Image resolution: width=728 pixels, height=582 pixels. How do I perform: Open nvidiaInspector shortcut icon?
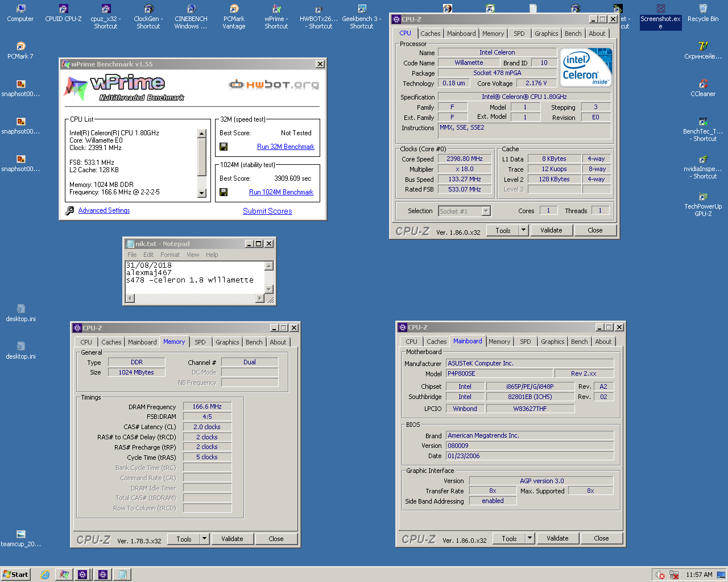point(703,167)
